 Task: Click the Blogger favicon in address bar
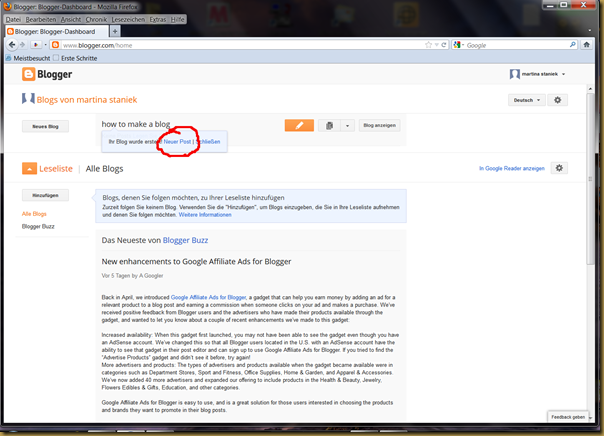tap(55, 45)
